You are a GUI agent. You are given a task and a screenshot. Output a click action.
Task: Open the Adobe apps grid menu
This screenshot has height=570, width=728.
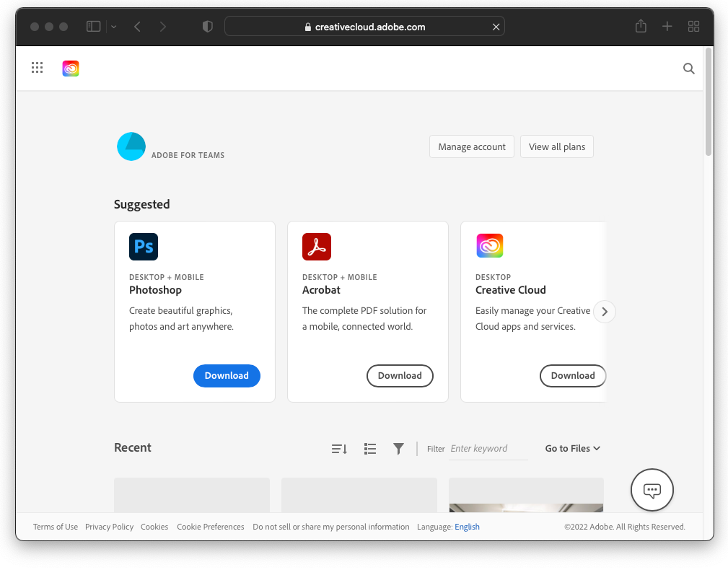[x=38, y=68]
